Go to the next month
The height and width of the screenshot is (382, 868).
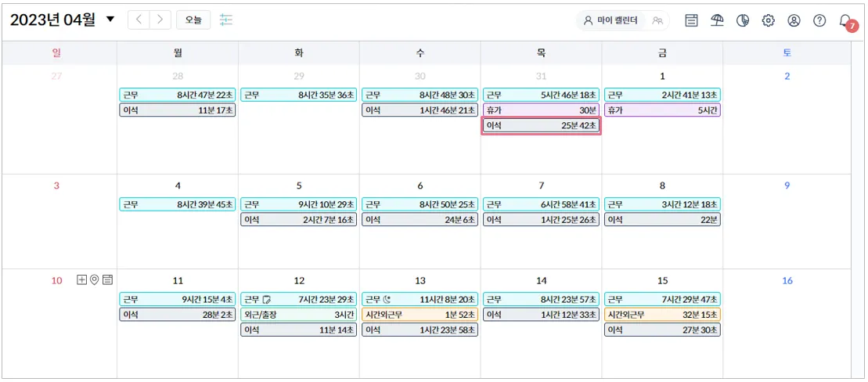point(160,20)
